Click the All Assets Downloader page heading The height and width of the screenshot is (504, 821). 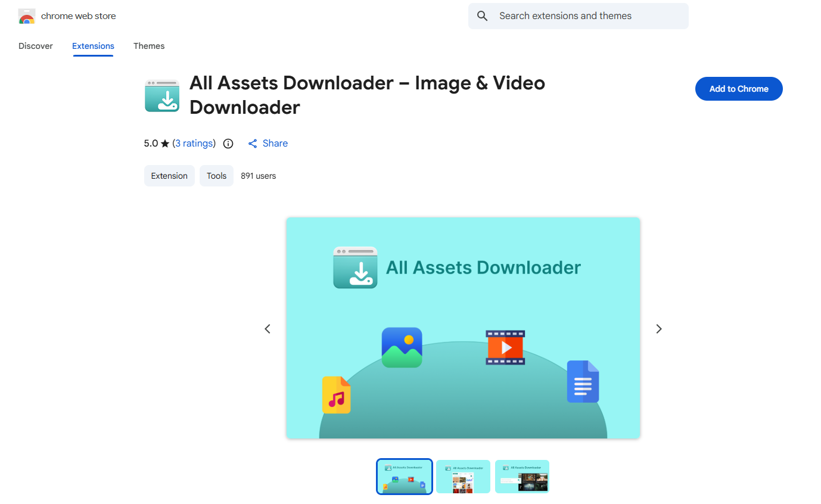click(367, 95)
